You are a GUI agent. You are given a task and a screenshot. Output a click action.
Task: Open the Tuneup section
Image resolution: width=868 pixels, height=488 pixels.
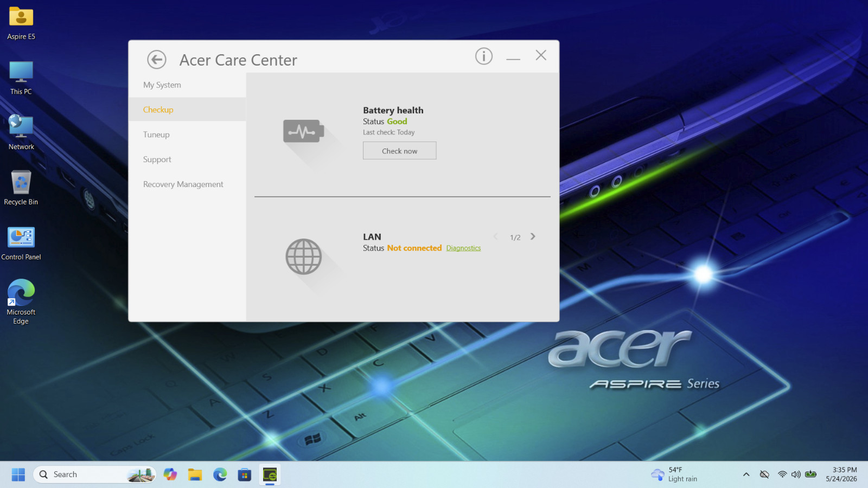(x=156, y=134)
